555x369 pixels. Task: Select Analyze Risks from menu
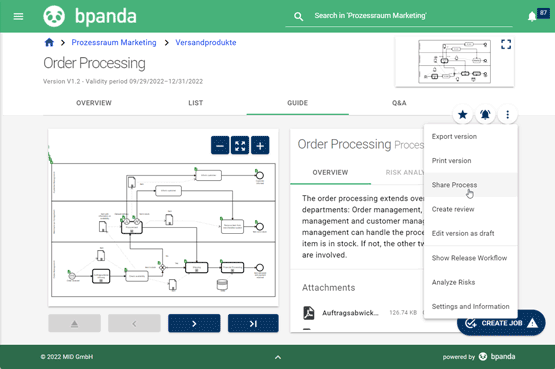(471, 282)
